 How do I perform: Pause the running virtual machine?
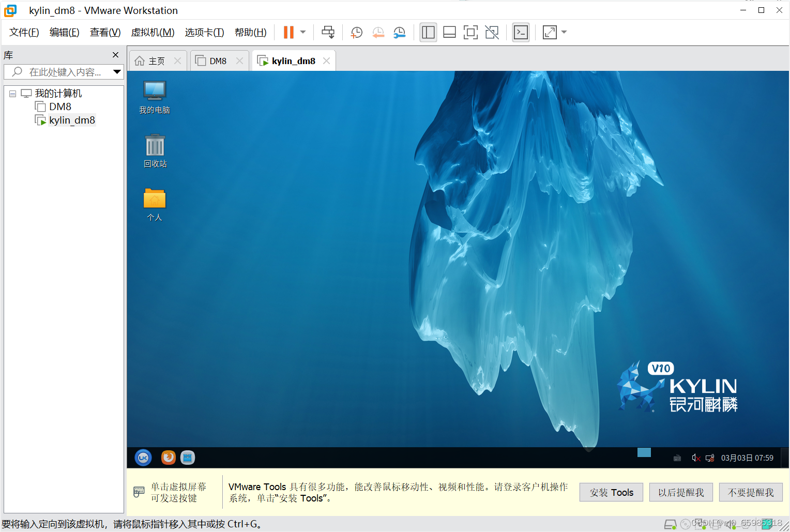coord(288,32)
